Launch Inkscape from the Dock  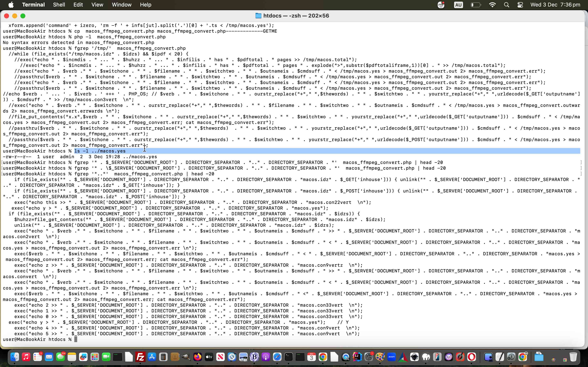point(414,357)
